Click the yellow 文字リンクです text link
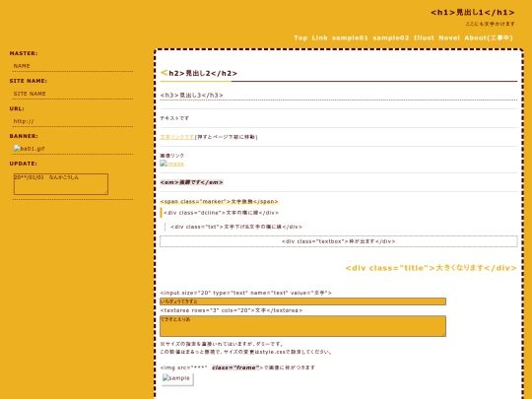The image size is (532, 399). [x=177, y=137]
